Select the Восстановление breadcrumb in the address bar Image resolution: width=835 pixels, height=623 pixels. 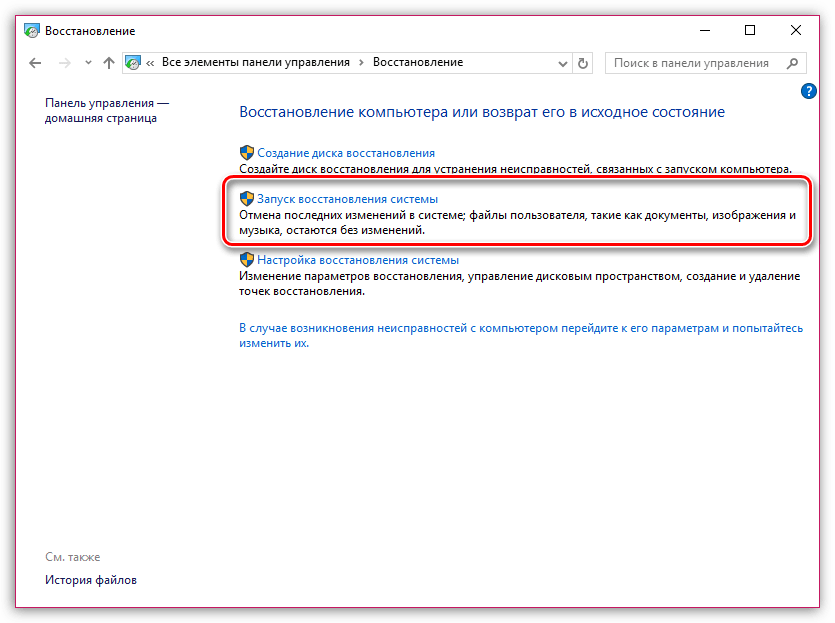click(417, 63)
